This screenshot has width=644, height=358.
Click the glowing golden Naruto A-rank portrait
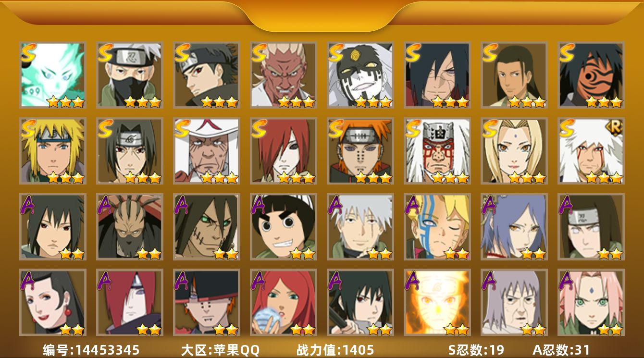pyautogui.click(x=437, y=302)
